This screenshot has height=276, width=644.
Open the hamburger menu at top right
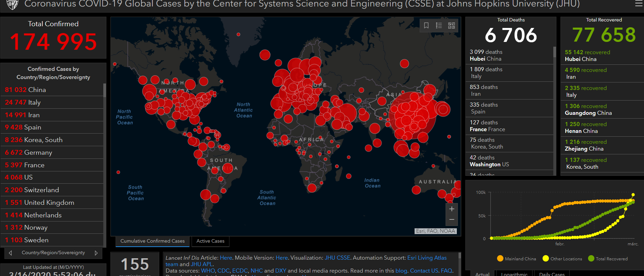(x=639, y=4)
